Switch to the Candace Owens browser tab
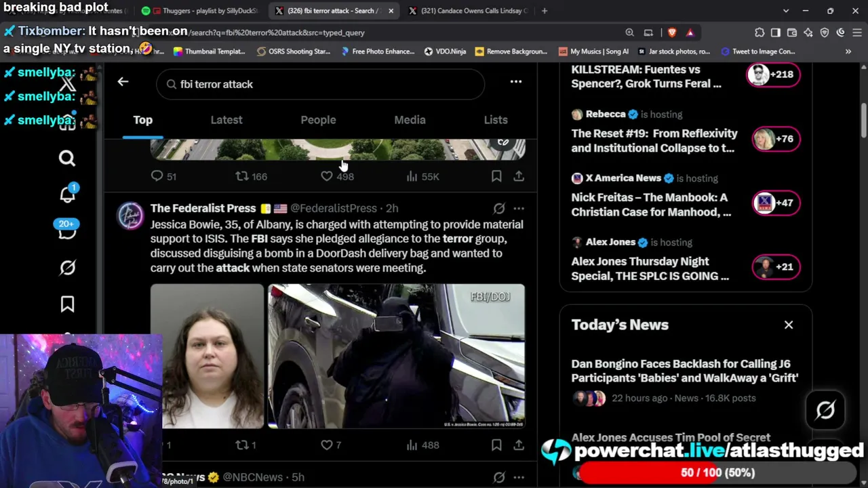Image resolution: width=868 pixels, height=488 pixels. 468,11
